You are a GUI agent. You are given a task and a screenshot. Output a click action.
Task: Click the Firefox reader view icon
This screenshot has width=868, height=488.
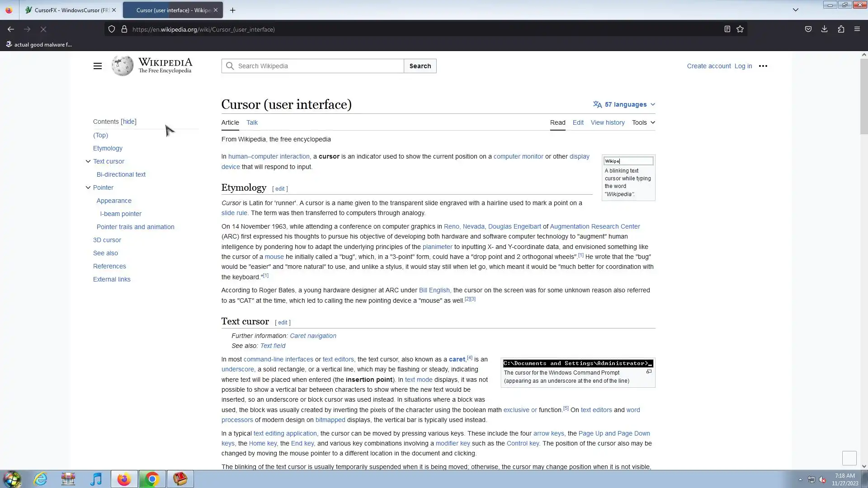(x=727, y=29)
